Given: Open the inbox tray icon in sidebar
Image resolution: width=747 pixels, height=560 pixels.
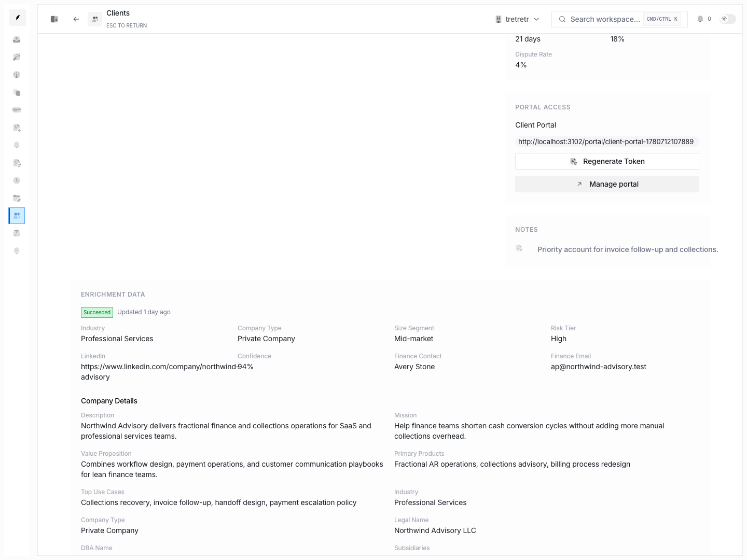Looking at the screenshot, I should coord(17,39).
